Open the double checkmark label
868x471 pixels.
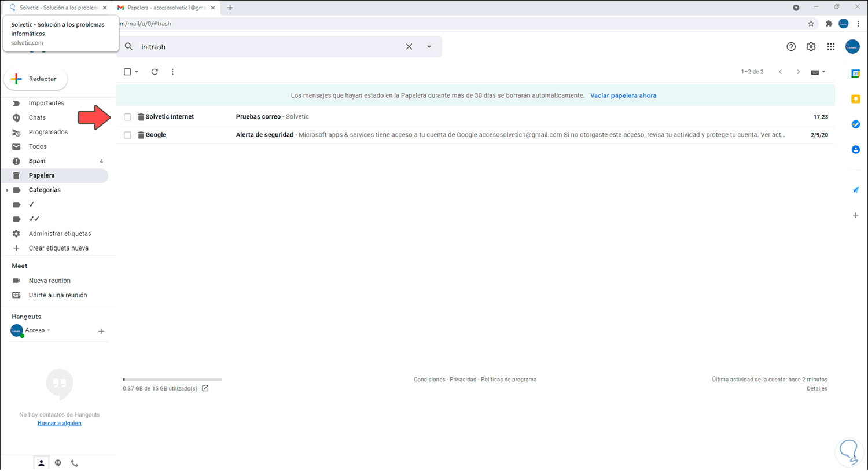pyautogui.click(x=34, y=219)
